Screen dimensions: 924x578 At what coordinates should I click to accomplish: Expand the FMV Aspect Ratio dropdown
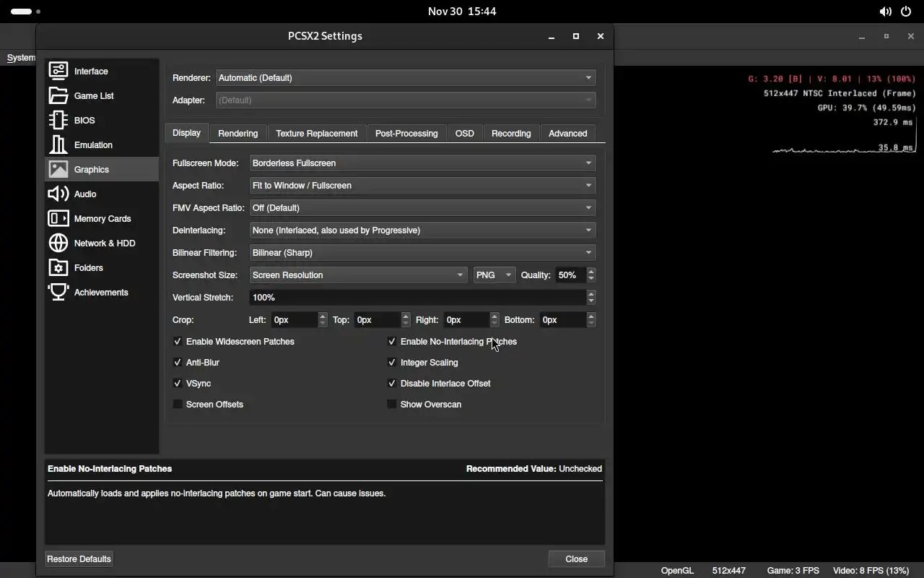(x=422, y=207)
